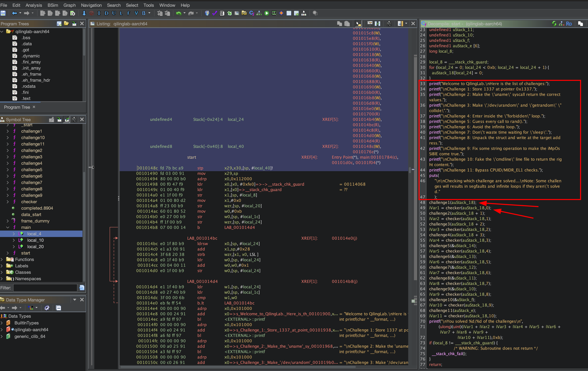Select 'challenge11' in the Symbol Tree

(33, 144)
